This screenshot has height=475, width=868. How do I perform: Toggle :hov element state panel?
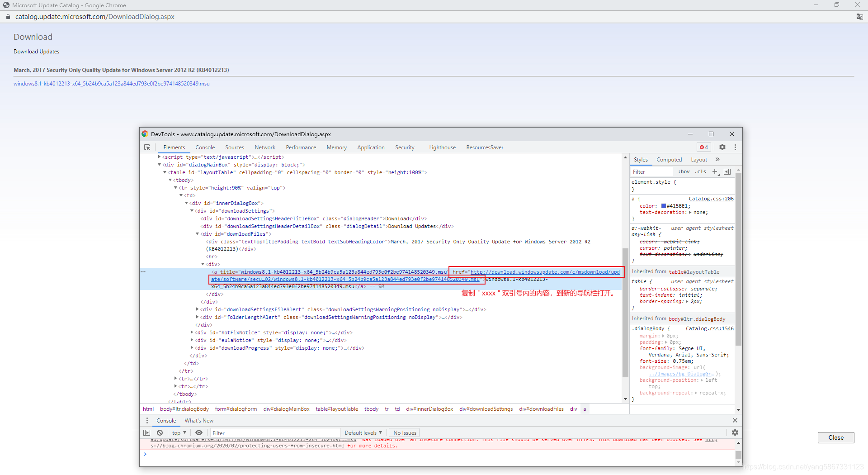[684, 172]
